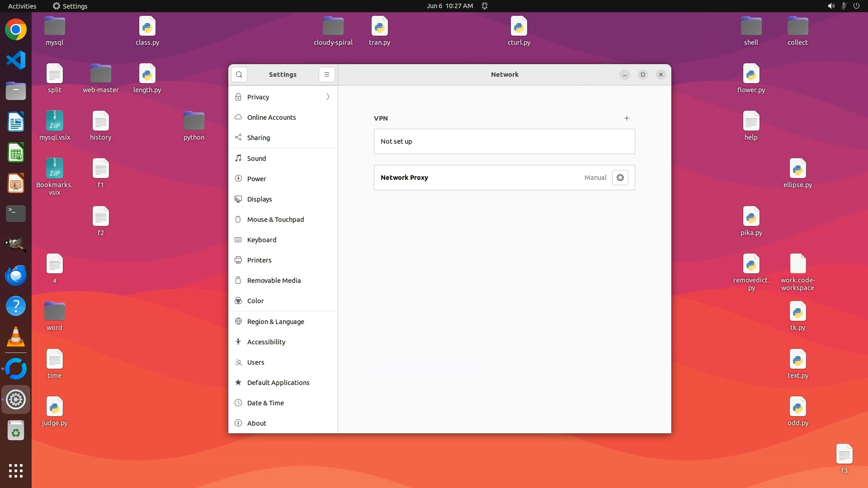The image size is (868, 488).
Task: Open the clock and calendar panel
Action: click(449, 6)
